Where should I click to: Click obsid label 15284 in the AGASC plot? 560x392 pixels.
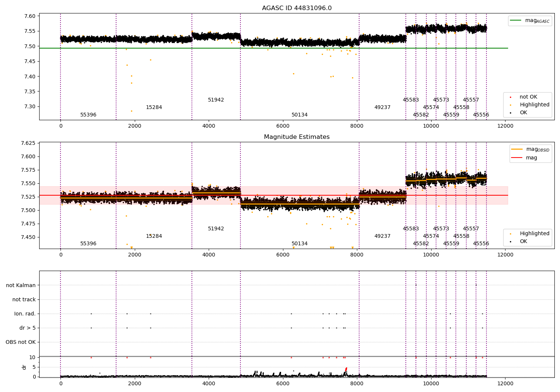point(154,108)
